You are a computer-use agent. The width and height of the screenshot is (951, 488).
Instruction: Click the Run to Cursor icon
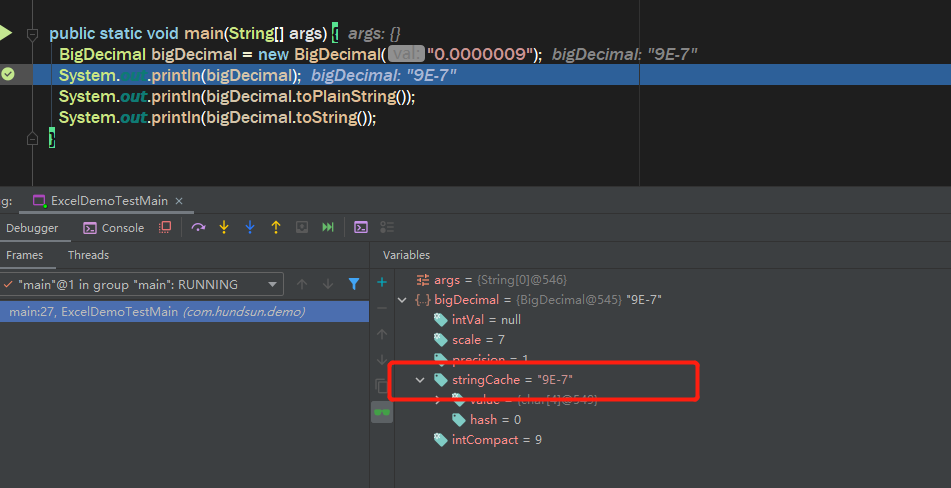point(328,227)
